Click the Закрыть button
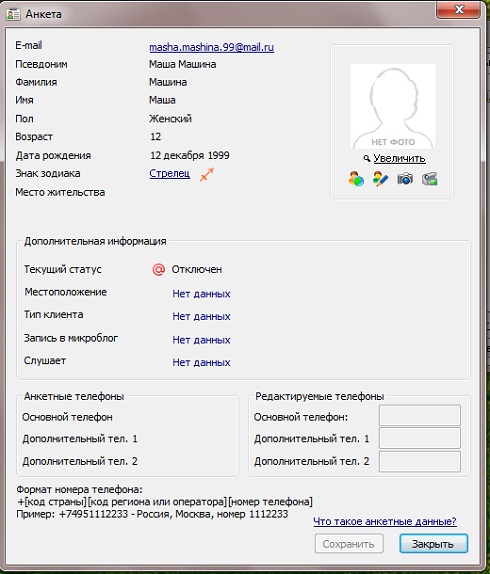Screen dimensions: 490x574 [x=433, y=544]
